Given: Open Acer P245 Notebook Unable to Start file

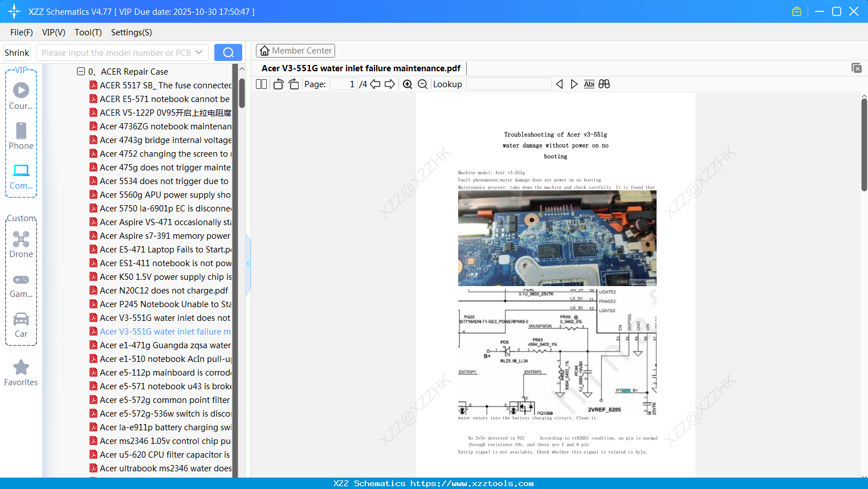Looking at the screenshot, I should (x=161, y=304).
